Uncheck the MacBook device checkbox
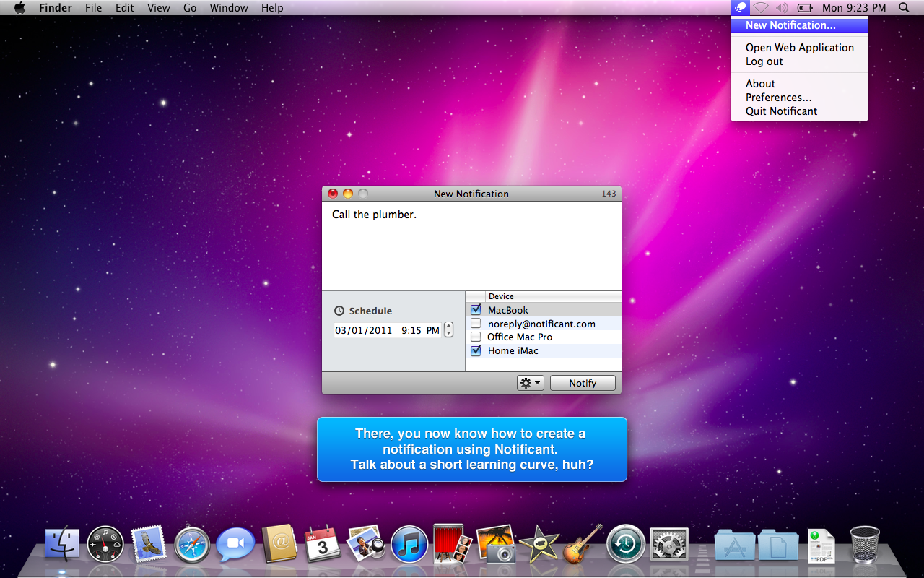The width and height of the screenshot is (924, 578). click(x=476, y=310)
